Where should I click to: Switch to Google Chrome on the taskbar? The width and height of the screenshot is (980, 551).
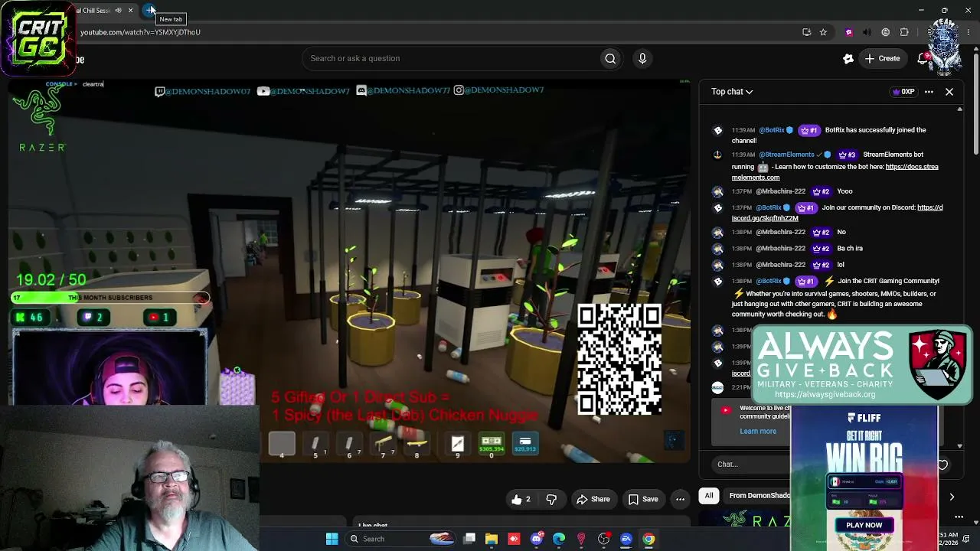(648, 539)
